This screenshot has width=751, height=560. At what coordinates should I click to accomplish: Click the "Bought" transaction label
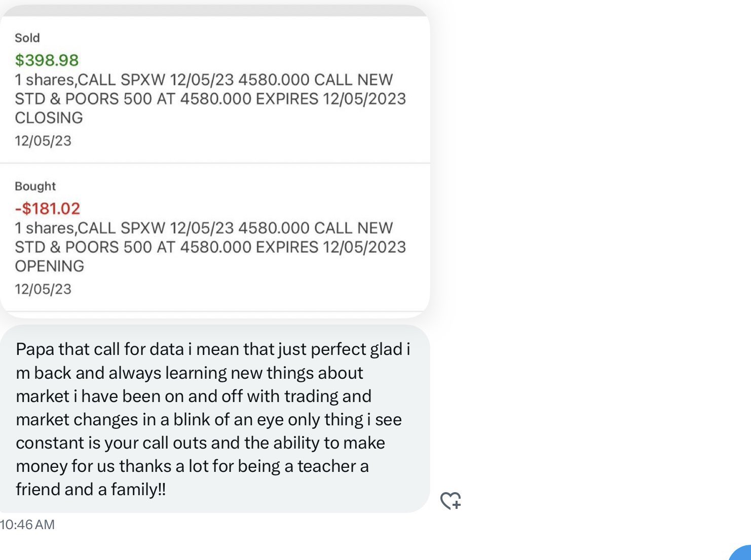tap(35, 186)
